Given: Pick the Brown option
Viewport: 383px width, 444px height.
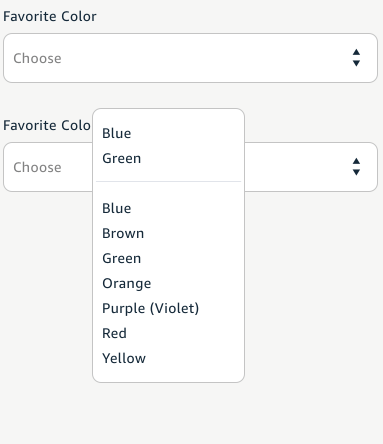Looking at the screenshot, I should click(123, 233).
